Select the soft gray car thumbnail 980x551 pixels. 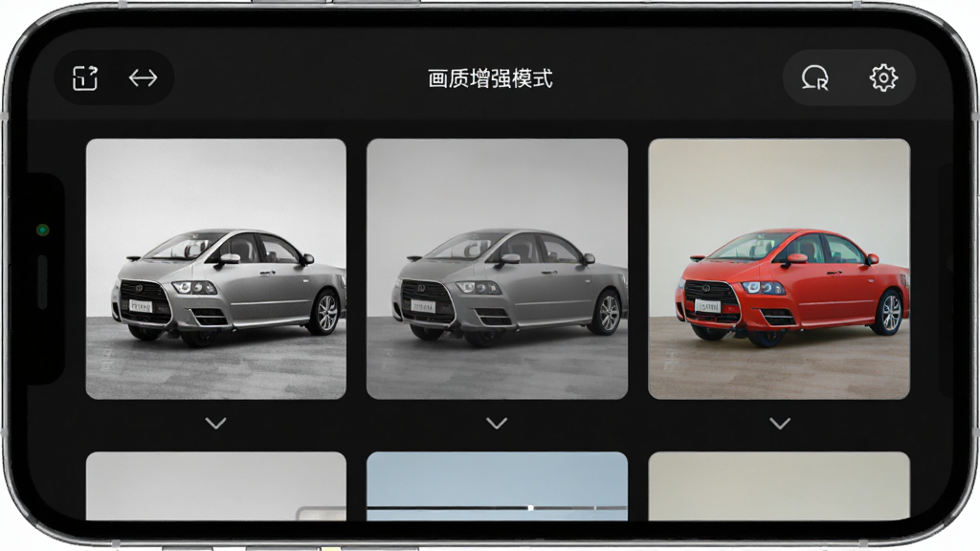(497, 269)
